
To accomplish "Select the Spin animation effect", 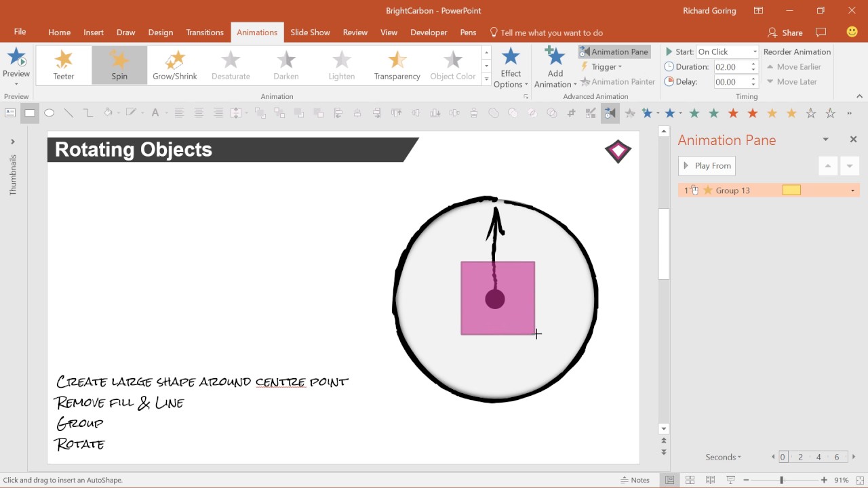I will (119, 65).
